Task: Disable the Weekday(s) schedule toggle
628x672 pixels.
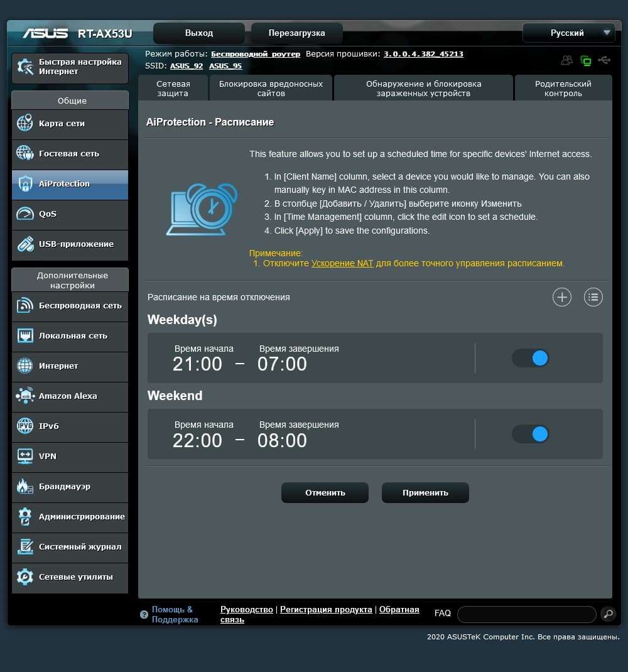Action: click(530, 358)
